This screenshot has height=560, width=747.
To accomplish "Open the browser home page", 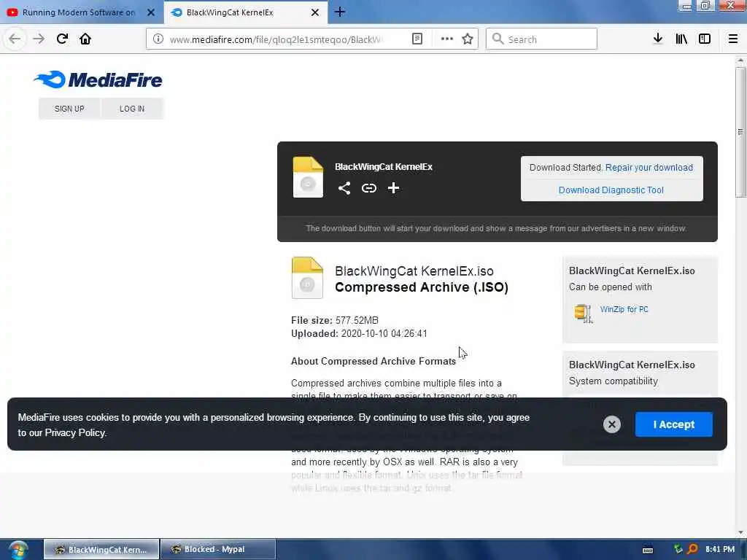I will pyautogui.click(x=85, y=39).
